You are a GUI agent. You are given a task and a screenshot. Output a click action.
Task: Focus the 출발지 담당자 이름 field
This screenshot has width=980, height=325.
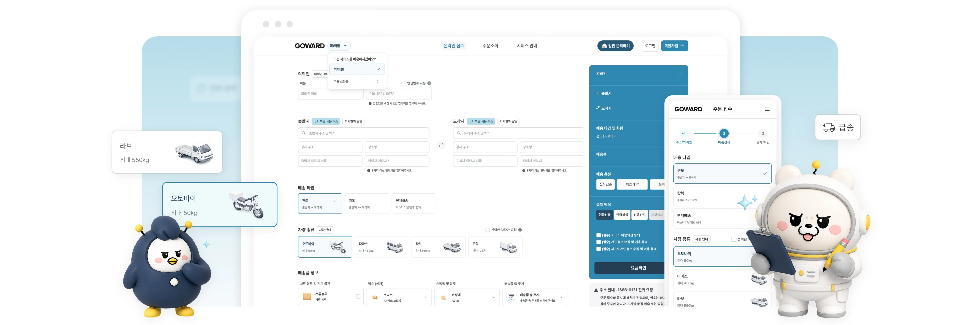click(330, 161)
